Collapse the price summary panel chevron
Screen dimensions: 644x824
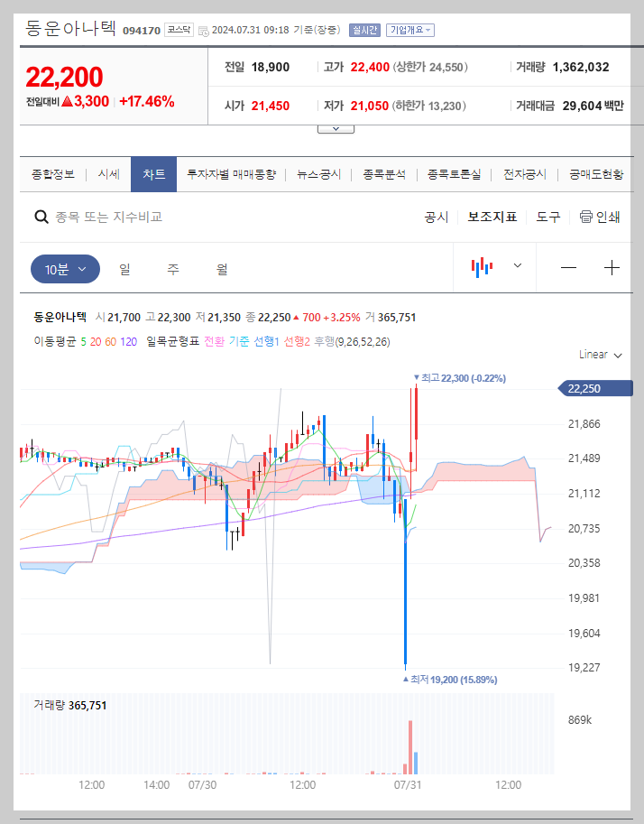tap(335, 128)
